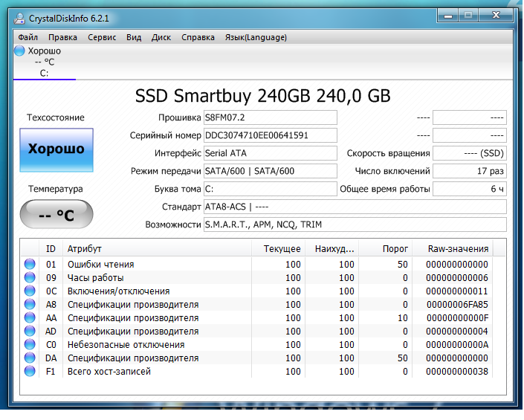Open the Файл menu
524x420 pixels.
28,37
